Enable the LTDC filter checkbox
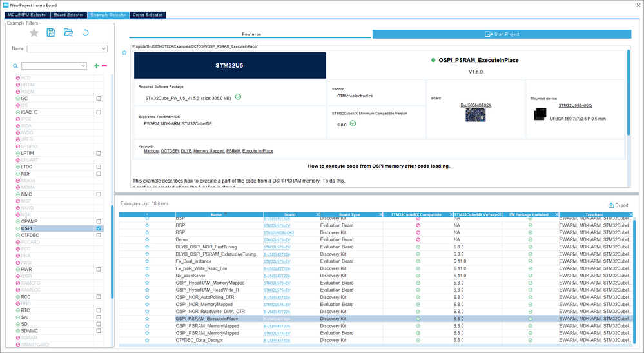644x353 pixels. (99, 167)
